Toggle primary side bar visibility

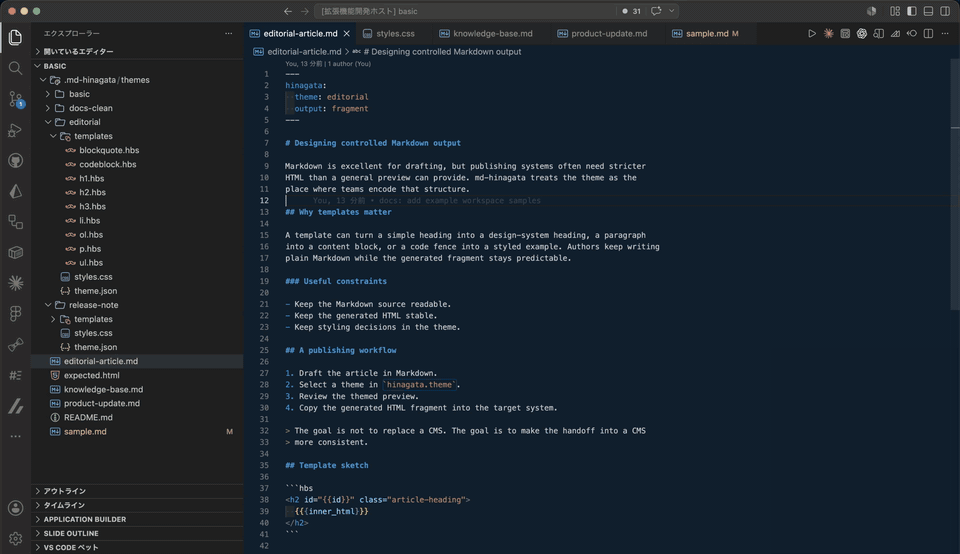coord(912,11)
